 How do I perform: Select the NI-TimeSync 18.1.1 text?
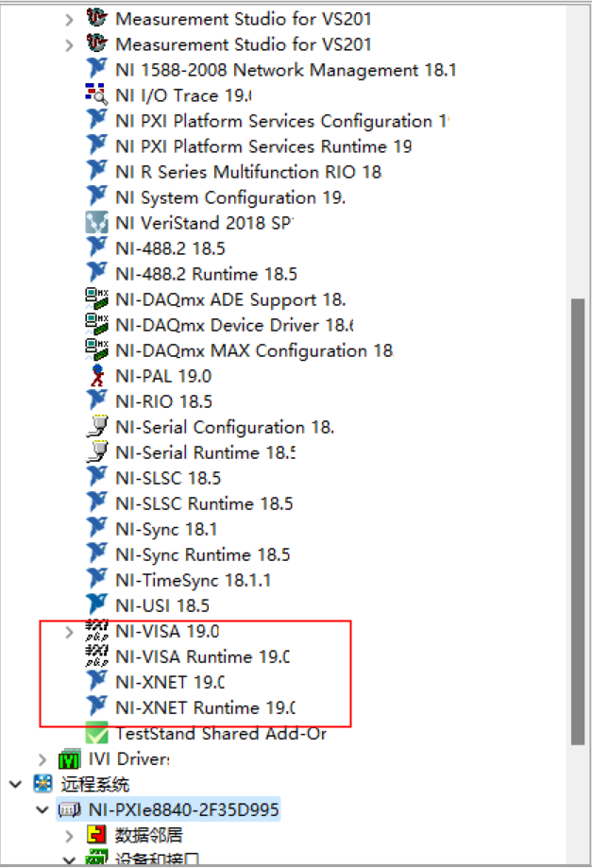point(194,580)
